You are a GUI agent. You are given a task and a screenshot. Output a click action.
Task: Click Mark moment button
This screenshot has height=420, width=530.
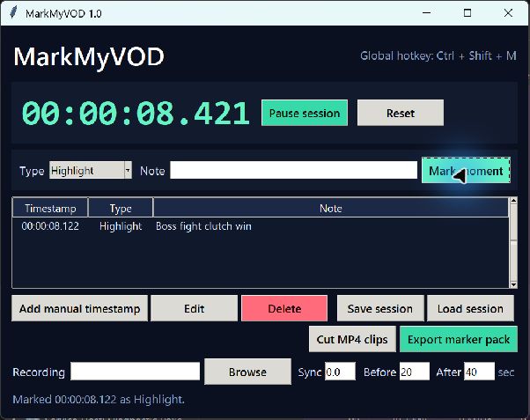466,171
